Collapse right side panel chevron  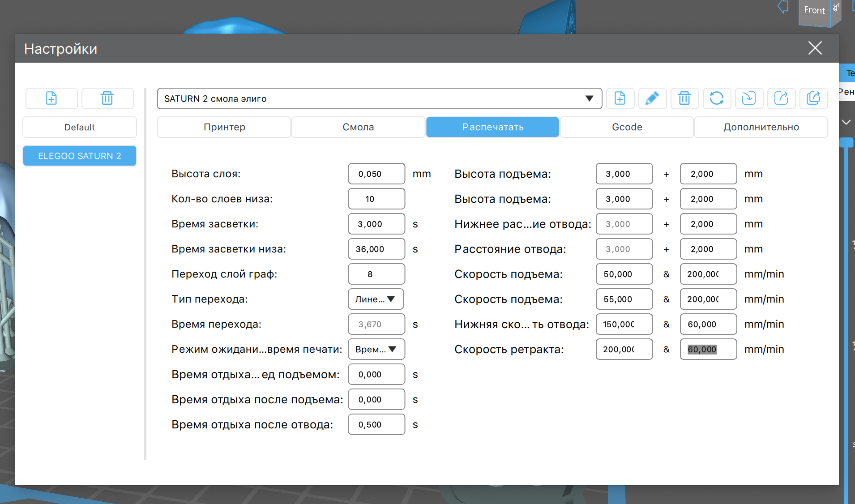coord(846,122)
